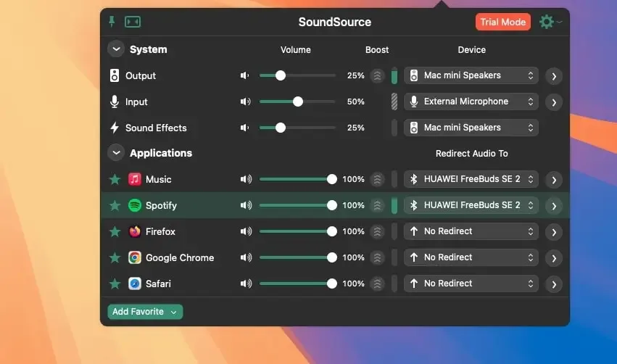Click the Safari app icon
This screenshot has width=617, height=364.
coord(135,284)
